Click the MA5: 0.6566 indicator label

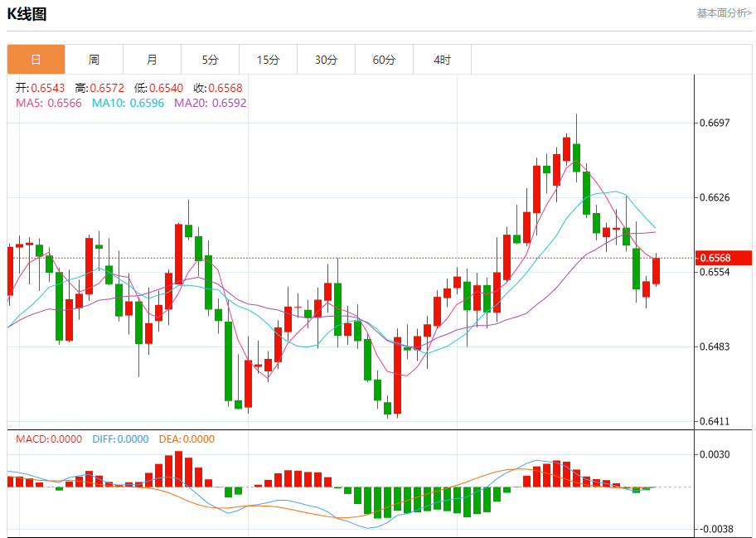click(49, 103)
